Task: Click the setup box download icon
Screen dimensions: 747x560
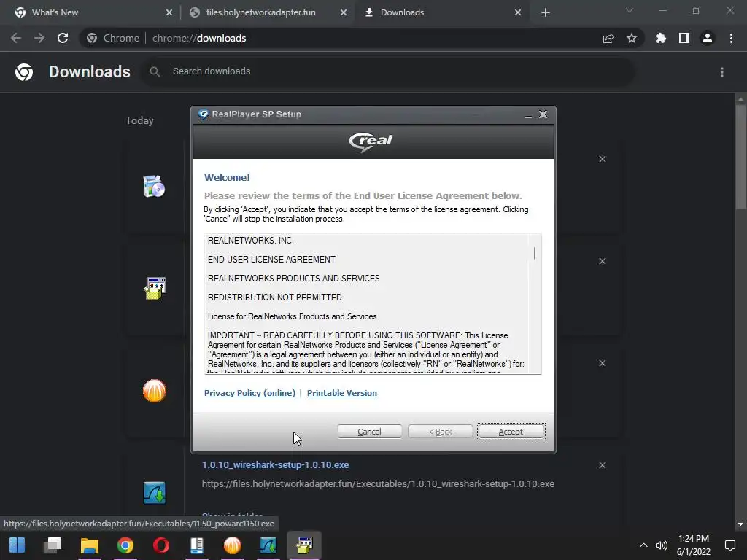Action: point(155,289)
